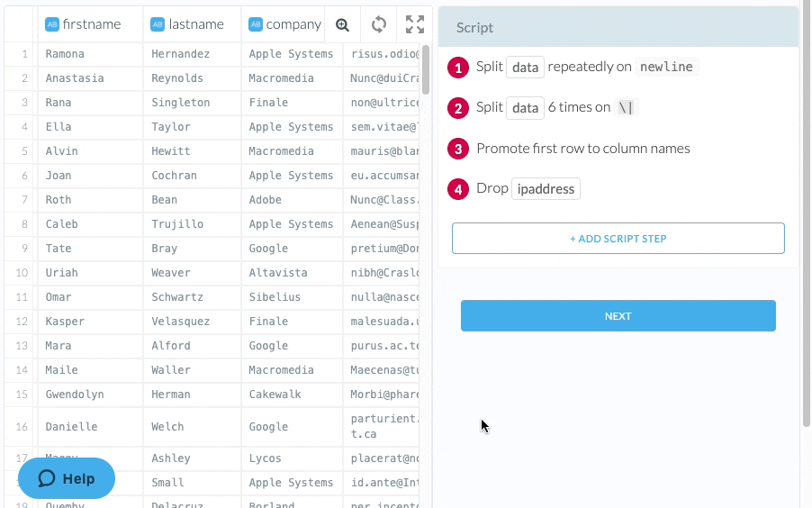The height and width of the screenshot is (508, 812).
Task: Click the company column type icon
Action: point(256,24)
